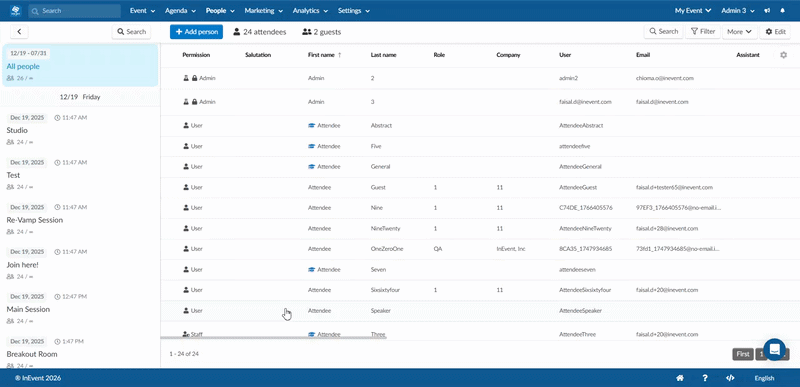The height and width of the screenshot is (387, 800).
Task: Click the Filter button
Action: pos(703,32)
